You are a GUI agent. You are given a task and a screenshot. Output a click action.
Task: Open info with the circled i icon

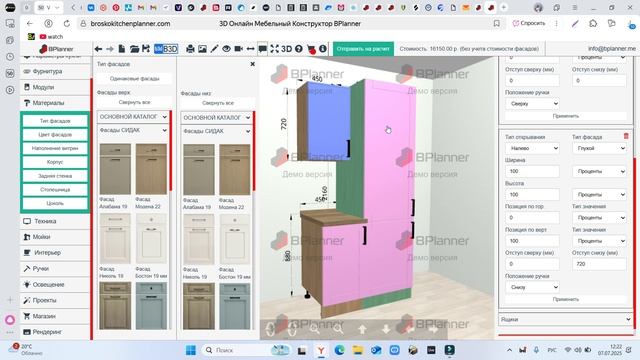pos(323,49)
